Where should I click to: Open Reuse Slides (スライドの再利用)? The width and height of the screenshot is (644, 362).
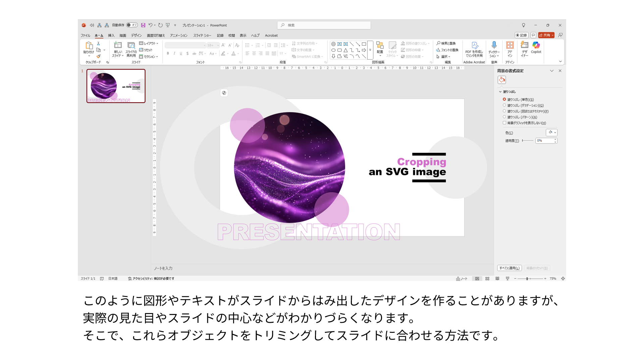tap(131, 49)
